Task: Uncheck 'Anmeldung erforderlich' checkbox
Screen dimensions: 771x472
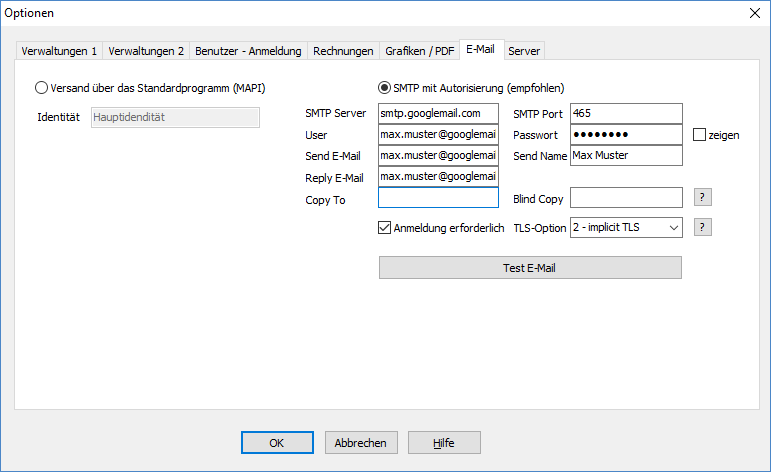Action: coord(385,228)
